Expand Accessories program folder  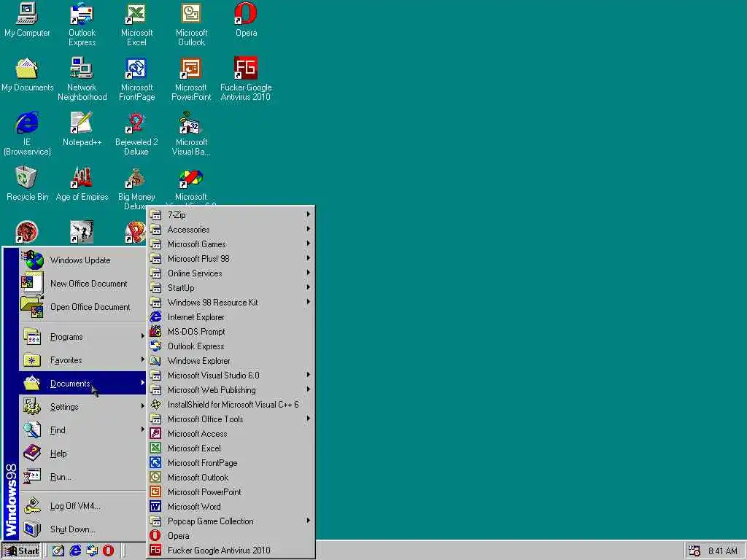[x=231, y=230]
